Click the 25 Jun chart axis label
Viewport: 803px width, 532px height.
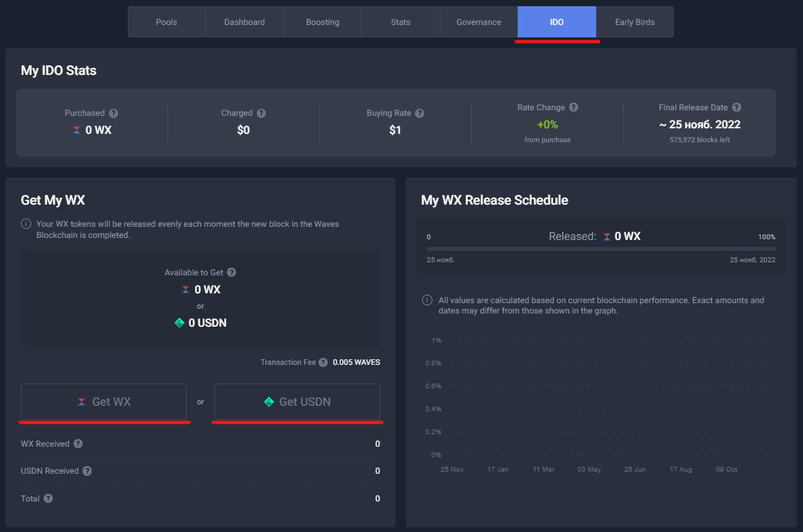634,470
